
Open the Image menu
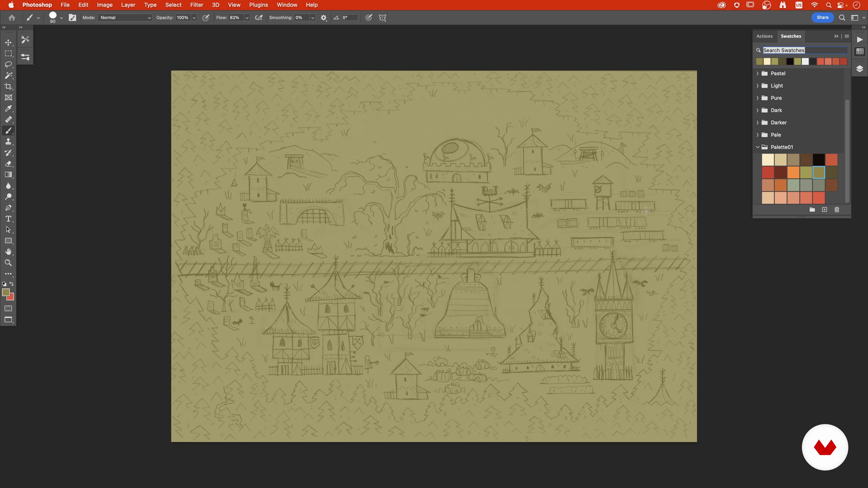tap(105, 5)
